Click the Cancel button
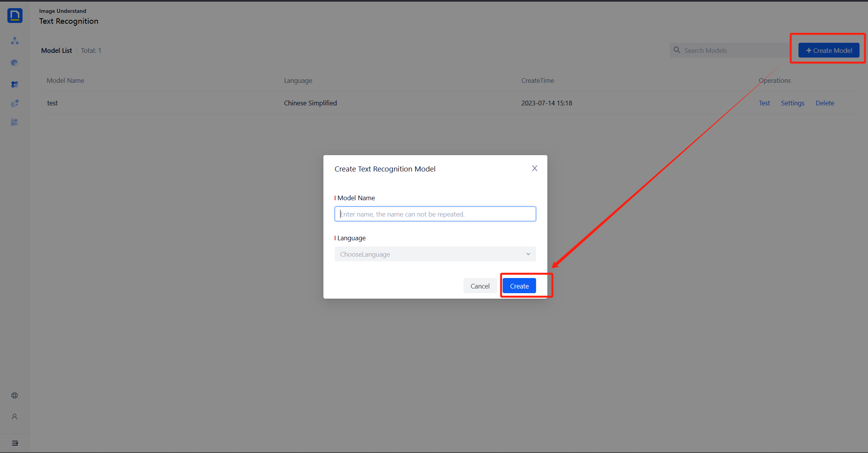Viewport: 868px width, 453px height. pos(480,286)
